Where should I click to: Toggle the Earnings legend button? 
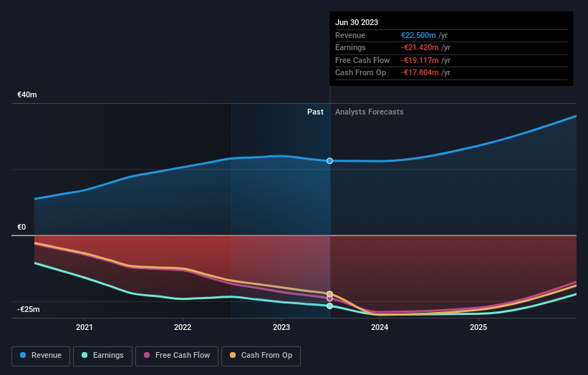[102, 356]
